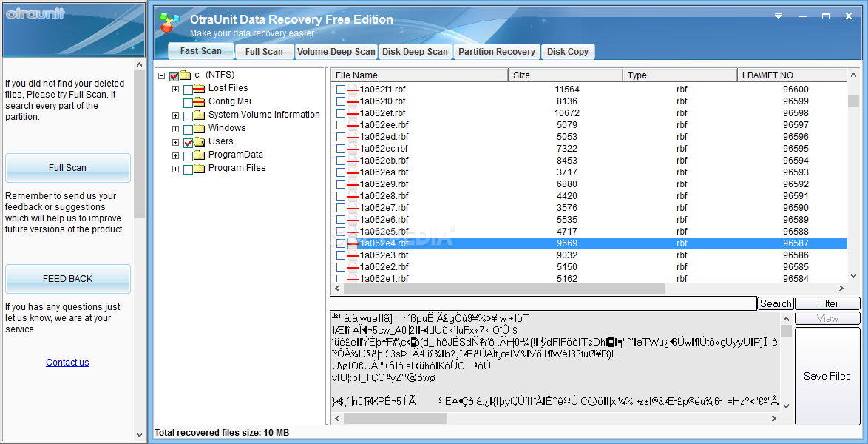This screenshot has width=868, height=444.
Task: Click the Filter button
Action: [x=827, y=303]
